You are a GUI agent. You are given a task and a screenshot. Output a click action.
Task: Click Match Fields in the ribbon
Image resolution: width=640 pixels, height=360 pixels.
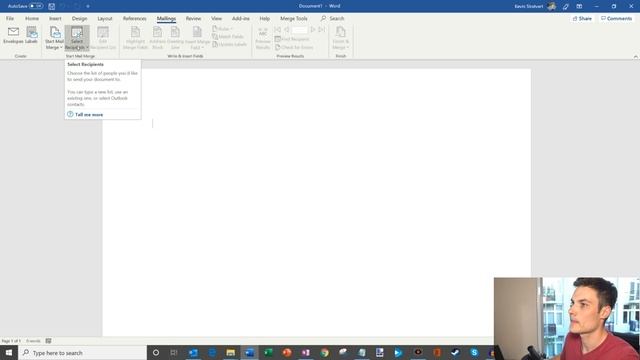(228, 37)
